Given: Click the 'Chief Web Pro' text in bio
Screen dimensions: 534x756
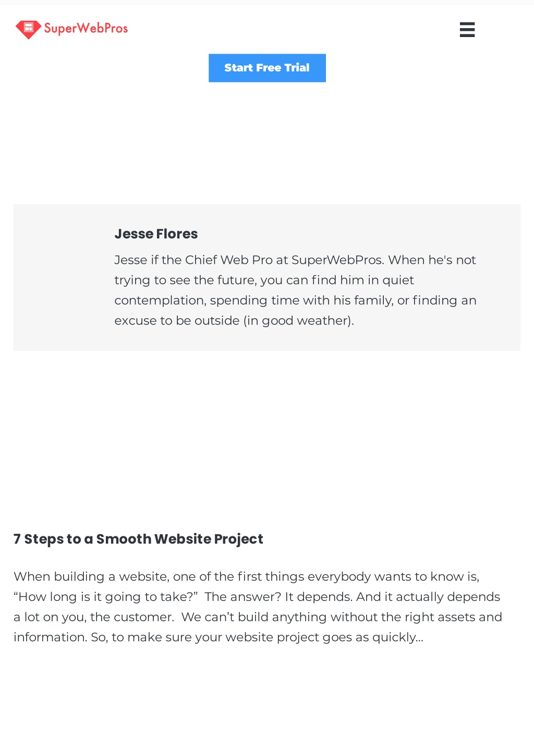Looking at the screenshot, I should 229,260.
